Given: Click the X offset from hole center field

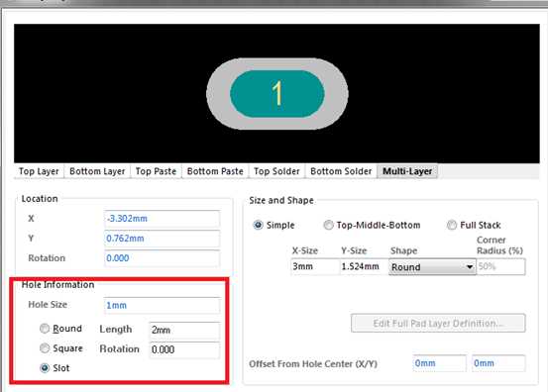Looking at the screenshot, I should point(440,363).
